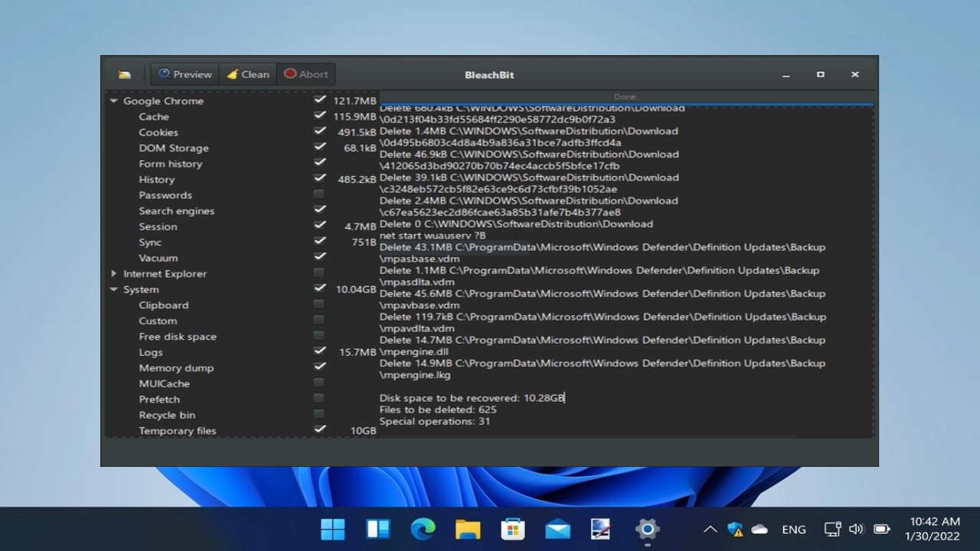Select the Cookies item
The width and height of the screenshot is (980, 551).
158,132
